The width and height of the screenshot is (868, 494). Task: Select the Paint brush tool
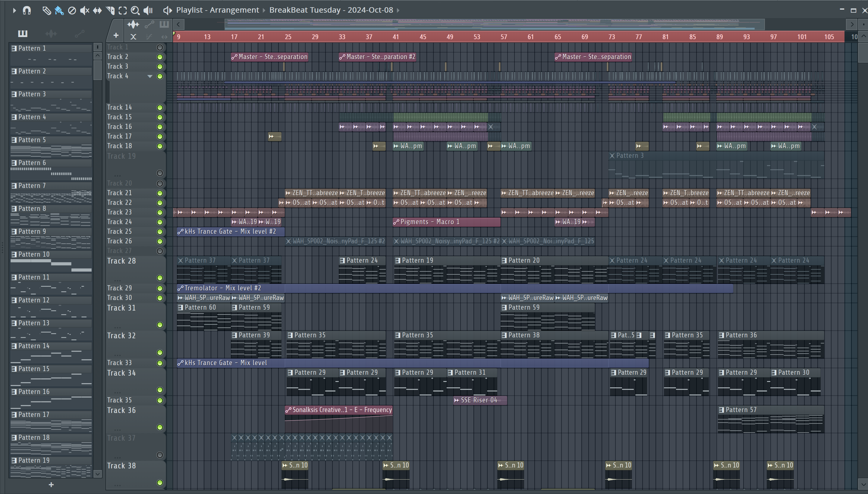pyautogui.click(x=59, y=11)
